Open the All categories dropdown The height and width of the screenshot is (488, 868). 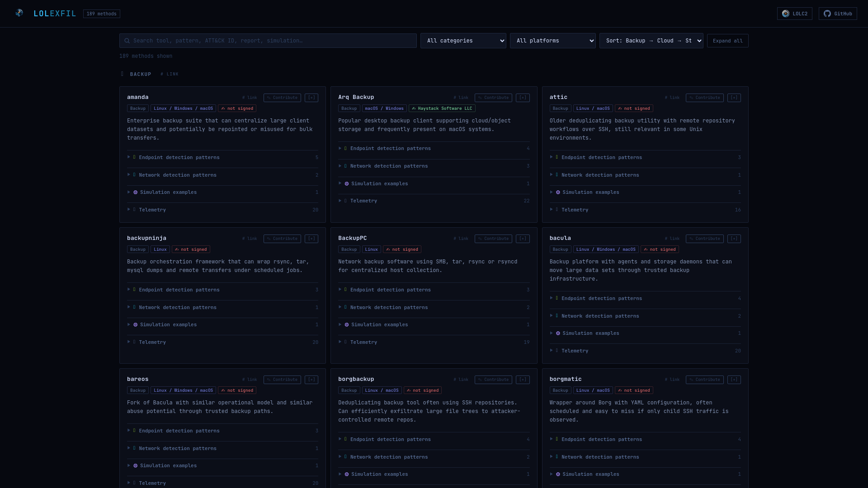point(463,41)
